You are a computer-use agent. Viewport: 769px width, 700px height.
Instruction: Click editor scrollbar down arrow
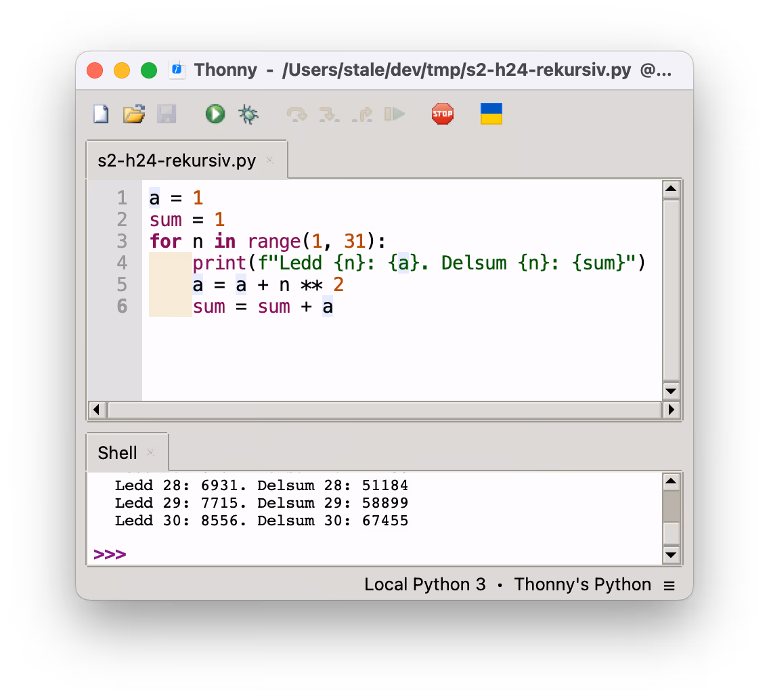tap(671, 391)
